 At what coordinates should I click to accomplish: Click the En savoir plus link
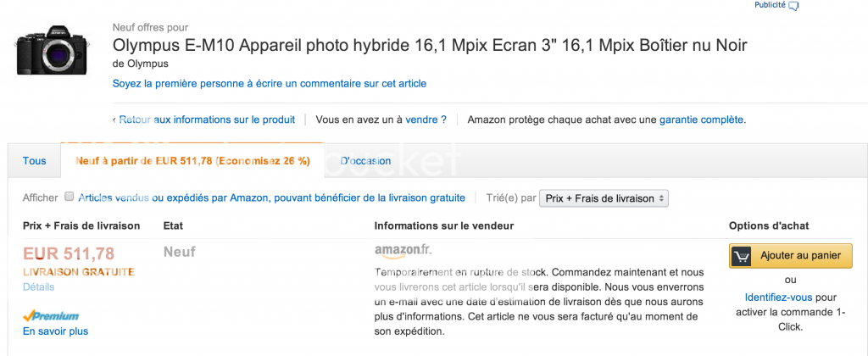pos(55,331)
